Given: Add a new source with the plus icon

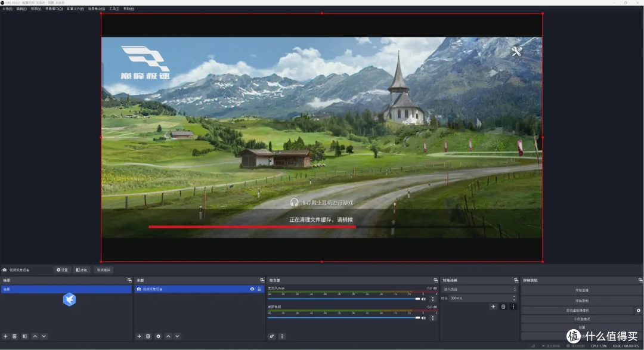Looking at the screenshot, I should pyautogui.click(x=139, y=336).
